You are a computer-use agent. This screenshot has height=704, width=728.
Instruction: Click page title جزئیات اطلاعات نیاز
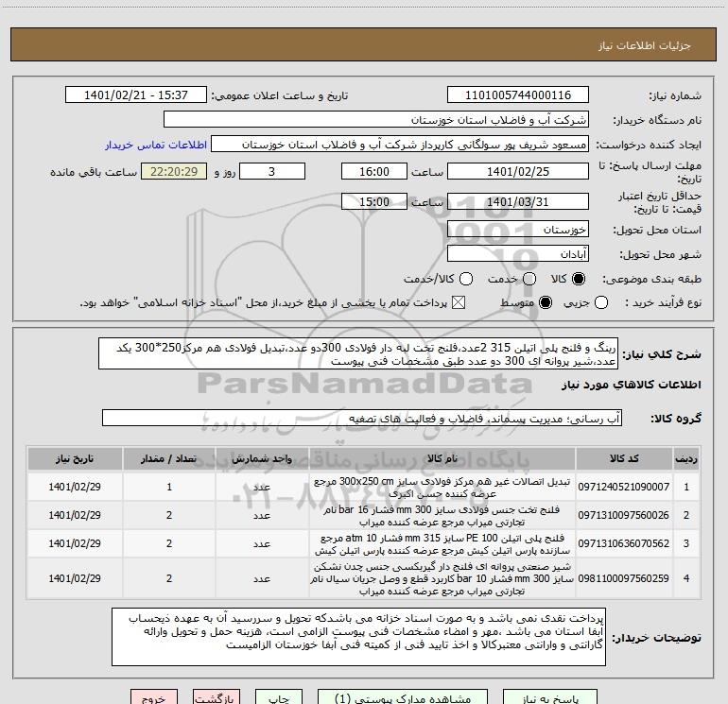coord(644,45)
